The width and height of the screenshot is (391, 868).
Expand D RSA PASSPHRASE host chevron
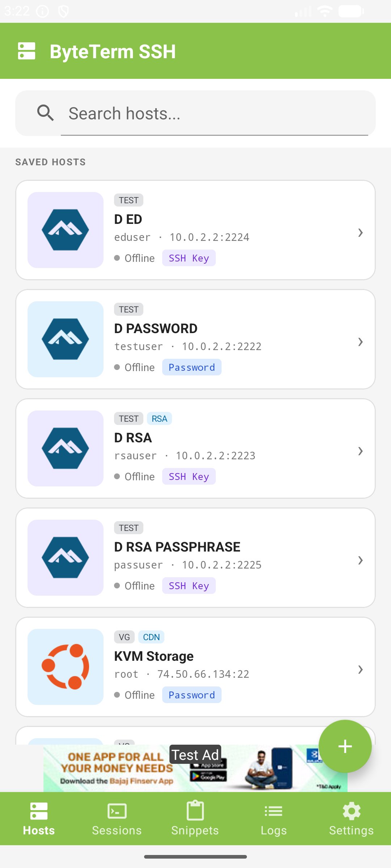360,560
